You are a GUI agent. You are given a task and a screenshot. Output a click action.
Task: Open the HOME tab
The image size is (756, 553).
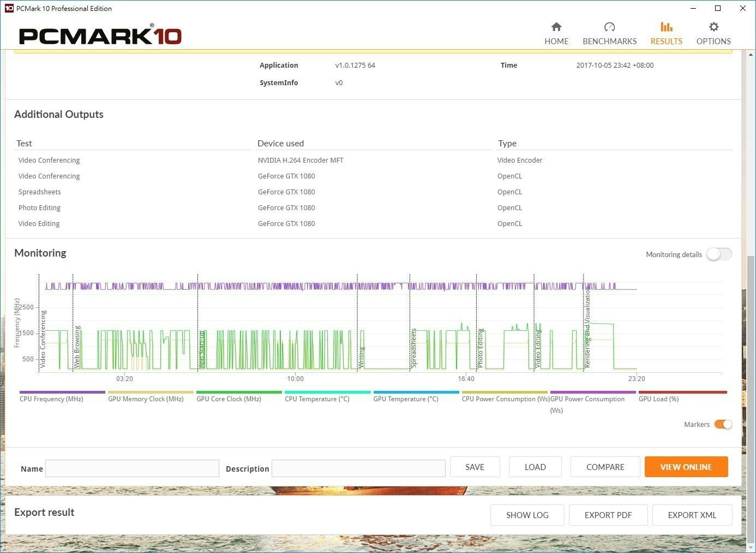556,34
